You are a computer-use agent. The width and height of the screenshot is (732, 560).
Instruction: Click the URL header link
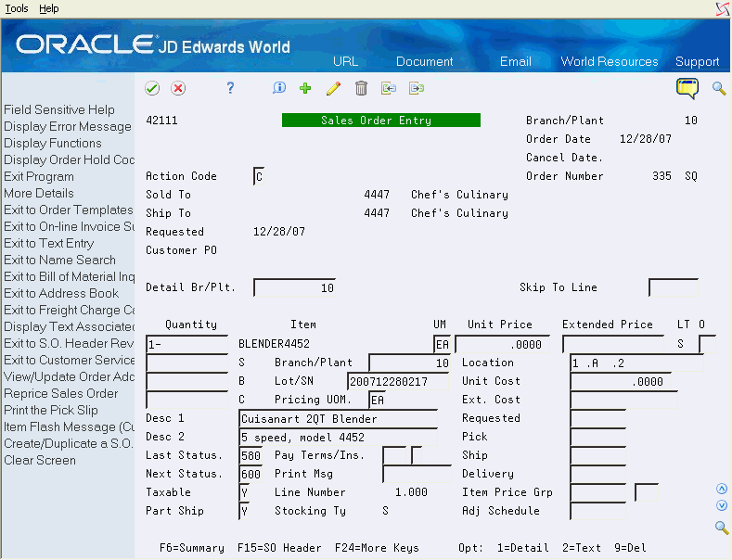pyautogui.click(x=345, y=61)
